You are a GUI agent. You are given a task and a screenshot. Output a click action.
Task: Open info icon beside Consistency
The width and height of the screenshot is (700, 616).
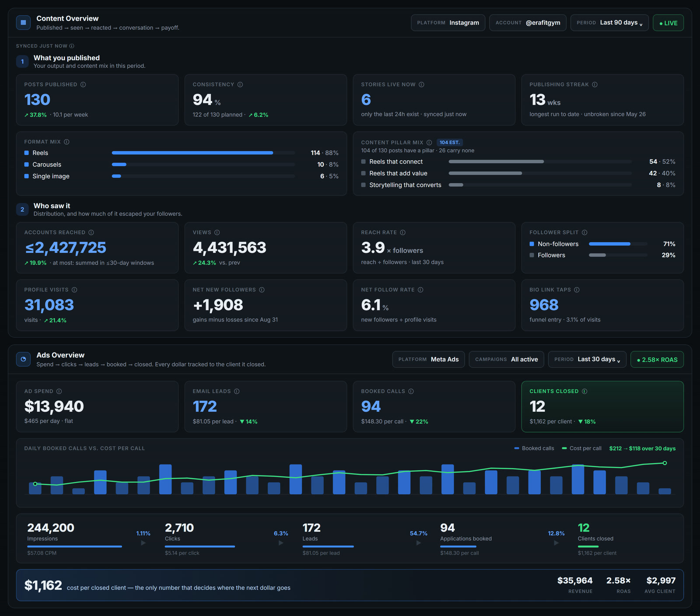pos(240,84)
